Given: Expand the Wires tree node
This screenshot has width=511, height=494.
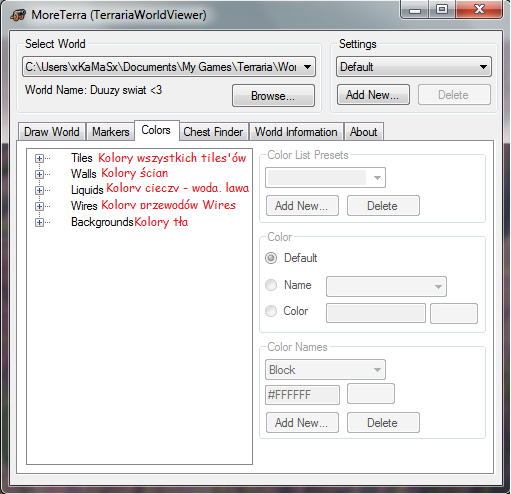Looking at the screenshot, I should pos(39,206).
